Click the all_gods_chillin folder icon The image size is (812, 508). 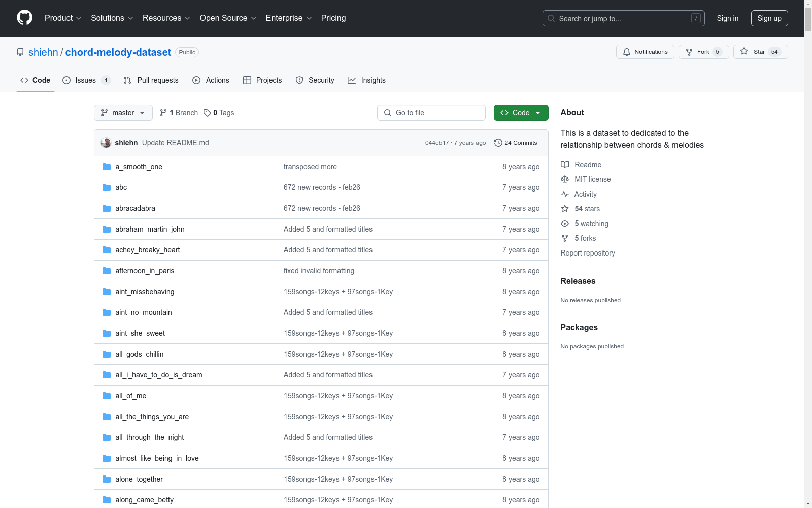pos(107,354)
